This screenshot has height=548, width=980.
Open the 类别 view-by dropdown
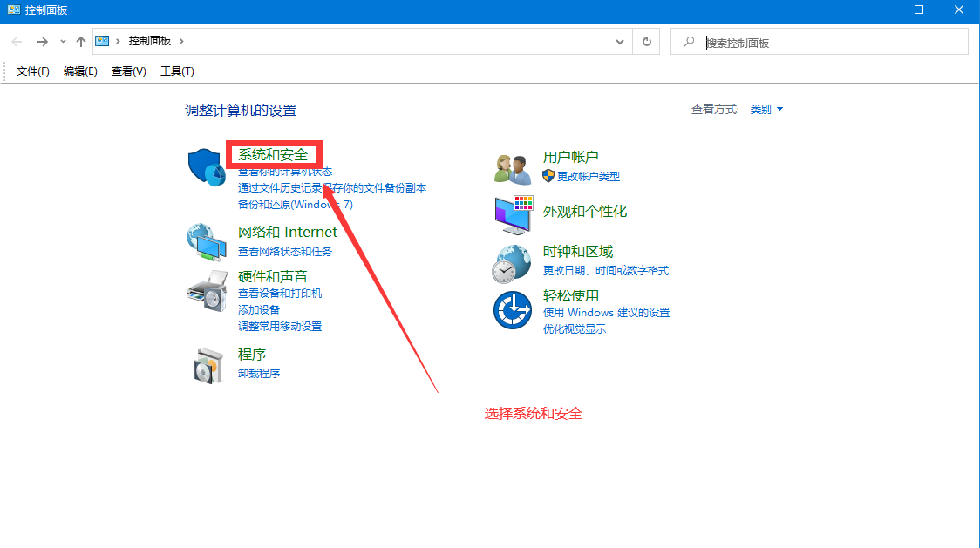766,110
